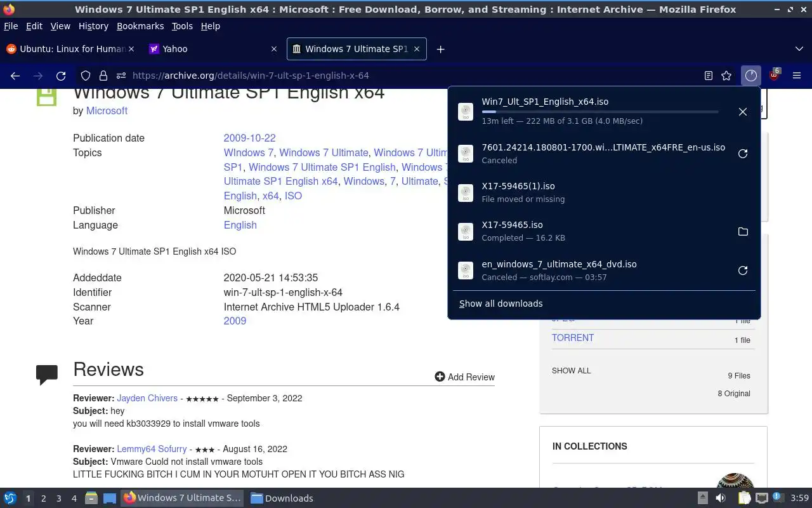Click the 9 Files count text
The image size is (812, 508).
[x=739, y=376]
